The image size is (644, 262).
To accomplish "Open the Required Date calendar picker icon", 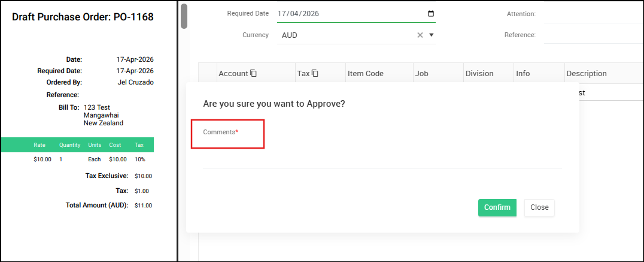I will coord(431,14).
